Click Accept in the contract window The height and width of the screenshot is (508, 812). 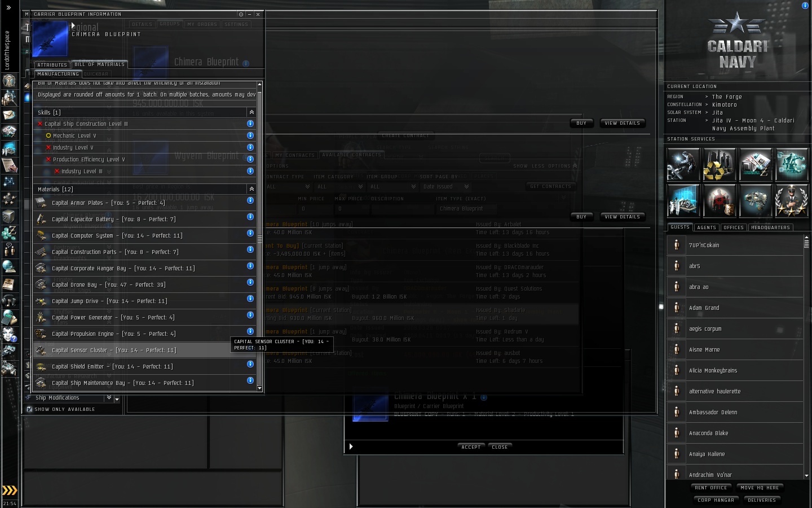471,447
